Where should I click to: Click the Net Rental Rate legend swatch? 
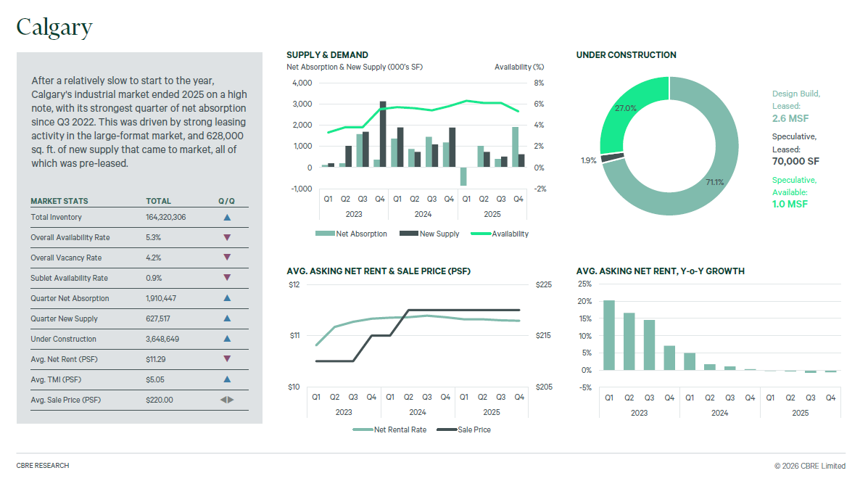pyautogui.click(x=363, y=429)
